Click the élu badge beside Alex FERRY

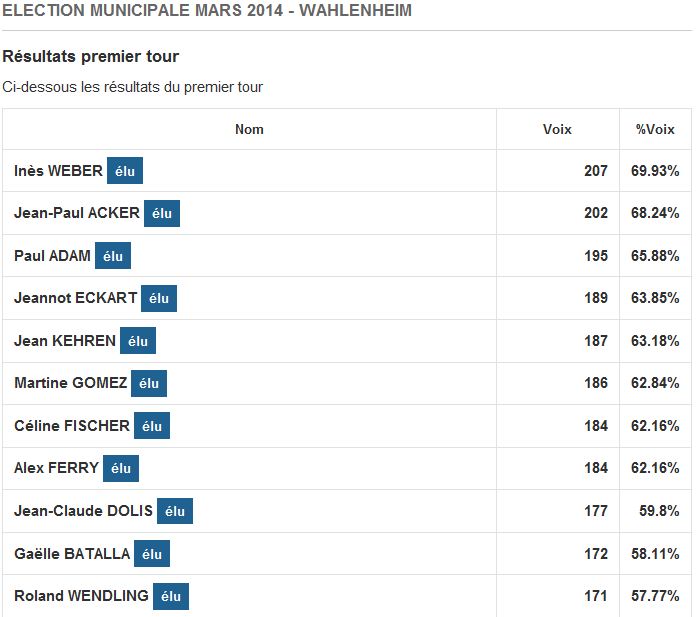[x=121, y=468]
